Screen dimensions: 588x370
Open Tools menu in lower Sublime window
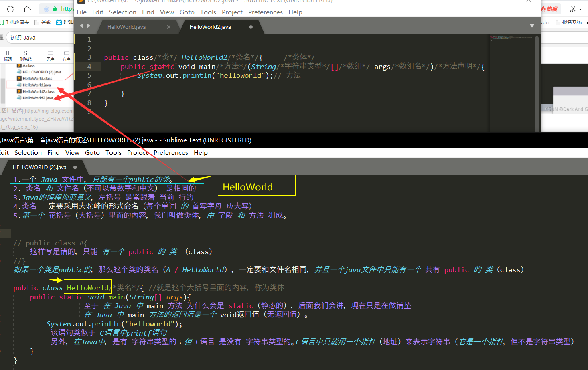point(114,153)
